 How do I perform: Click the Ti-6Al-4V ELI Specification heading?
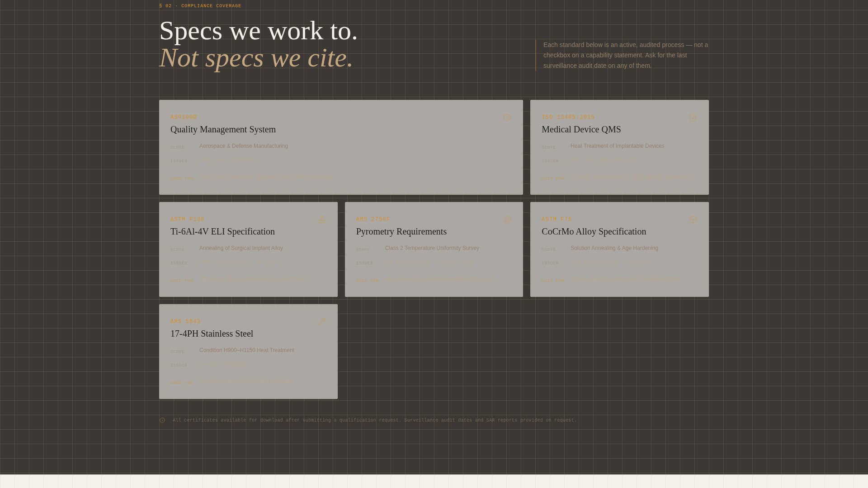222,232
